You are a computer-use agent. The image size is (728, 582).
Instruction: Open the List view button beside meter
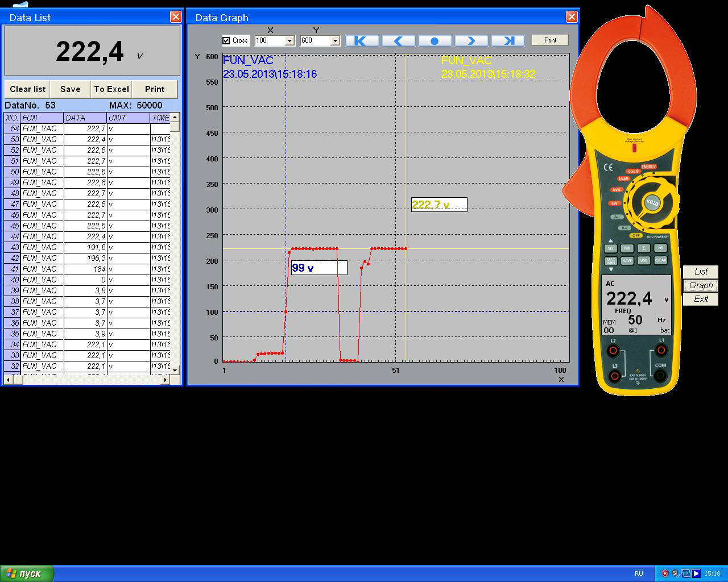click(701, 272)
